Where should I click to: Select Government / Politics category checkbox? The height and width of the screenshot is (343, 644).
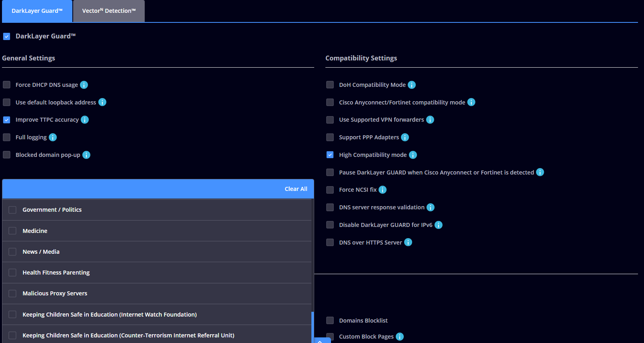[12, 210]
